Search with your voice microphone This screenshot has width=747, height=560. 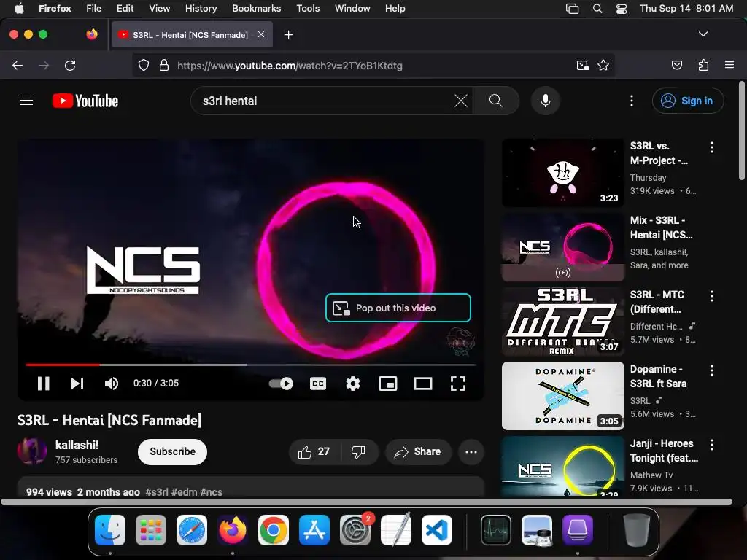(546, 101)
